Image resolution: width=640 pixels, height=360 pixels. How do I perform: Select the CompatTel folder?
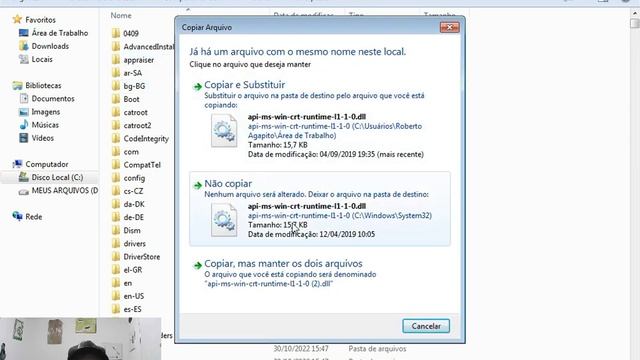coord(142,165)
